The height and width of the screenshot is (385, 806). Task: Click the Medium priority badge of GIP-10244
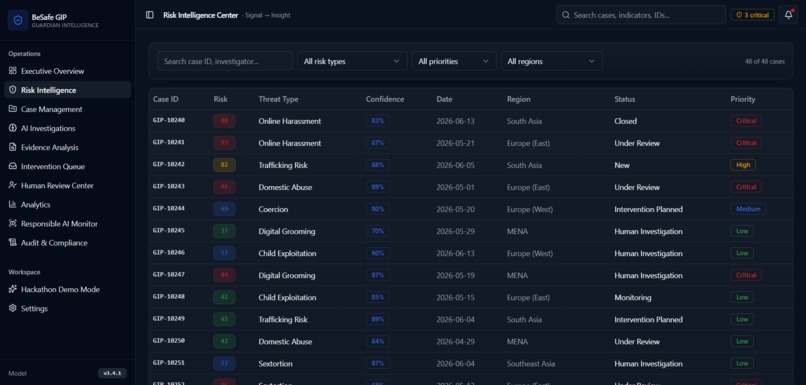pyautogui.click(x=748, y=209)
